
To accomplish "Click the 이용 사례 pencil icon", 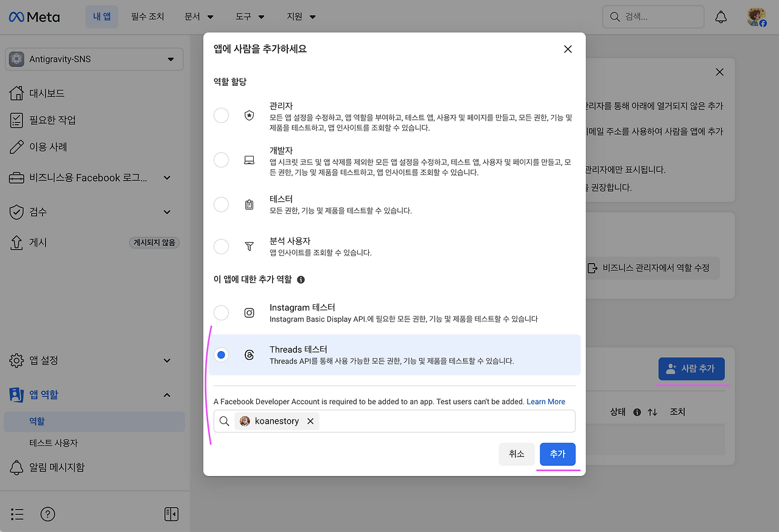I will pos(17,147).
